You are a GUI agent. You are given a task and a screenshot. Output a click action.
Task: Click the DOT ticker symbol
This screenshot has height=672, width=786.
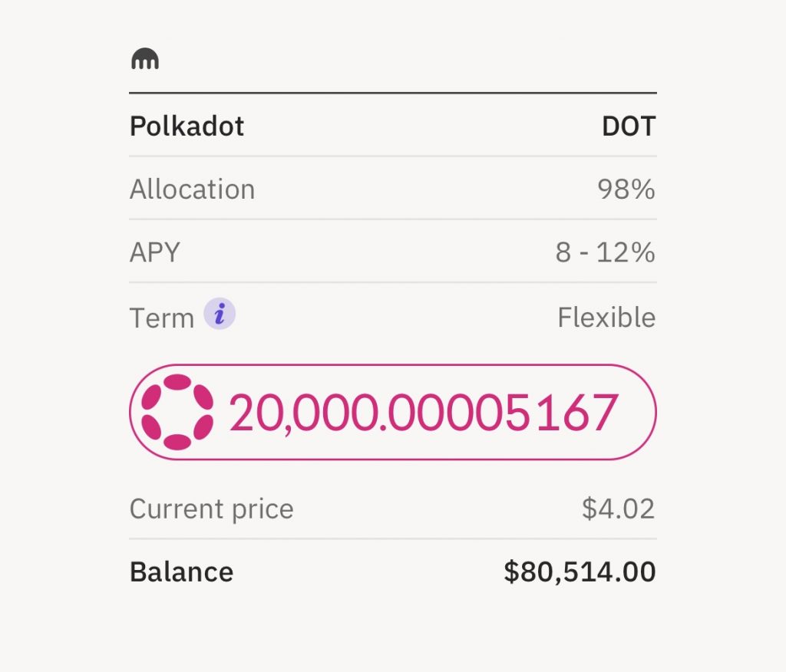(x=629, y=126)
